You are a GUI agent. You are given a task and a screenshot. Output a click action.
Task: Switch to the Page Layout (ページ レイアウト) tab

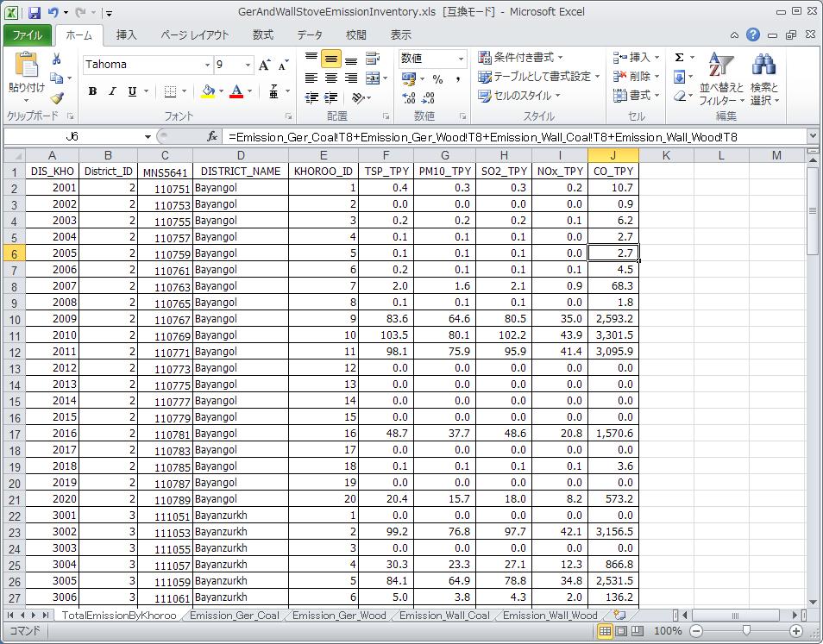coord(195,35)
